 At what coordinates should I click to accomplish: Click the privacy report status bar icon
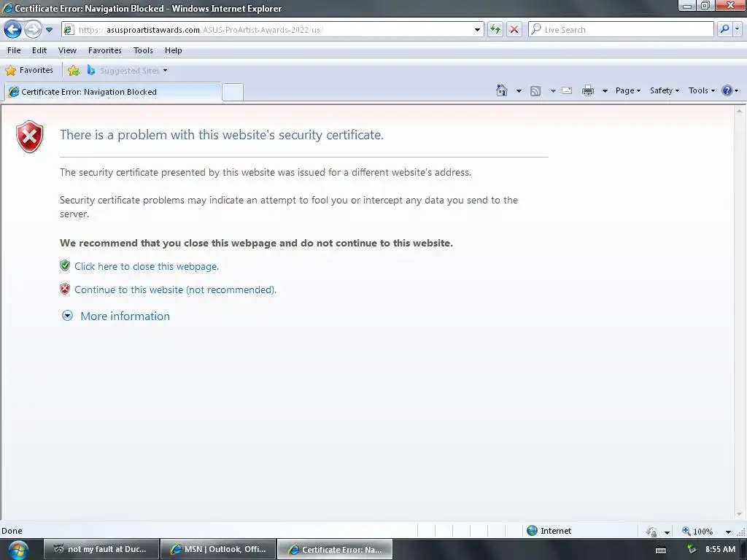click(651, 532)
